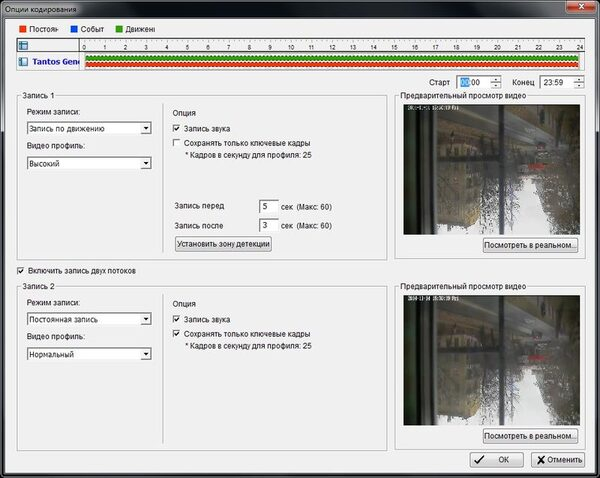Click the Старт time spinner arrows

[496, 82]
